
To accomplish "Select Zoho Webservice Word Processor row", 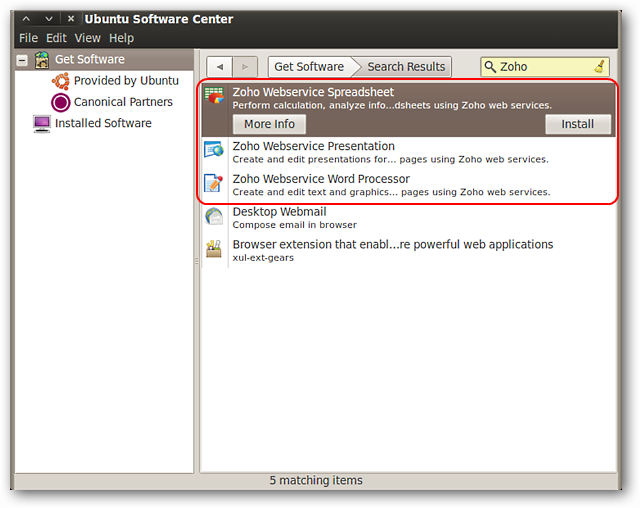I will click(x=409, y=185).
